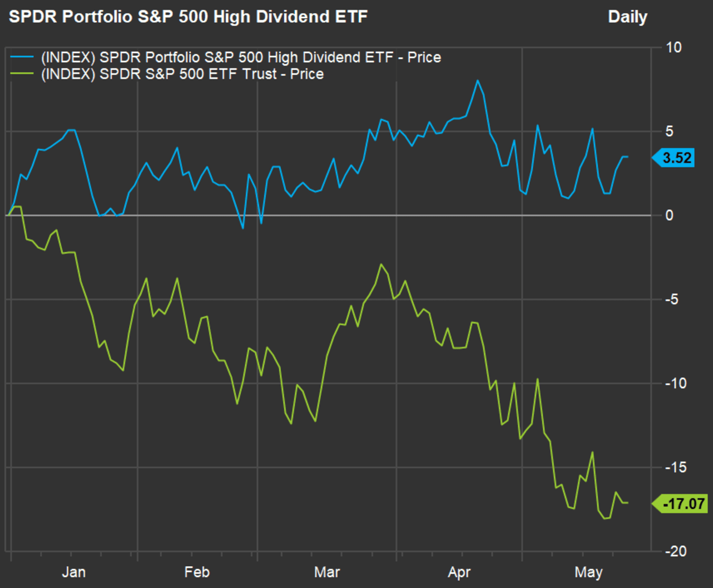Select the green SPDR S&P 500 ETF Trust legend entry
The width and height of the screenshot is (713, 588).
coord(167,74)
